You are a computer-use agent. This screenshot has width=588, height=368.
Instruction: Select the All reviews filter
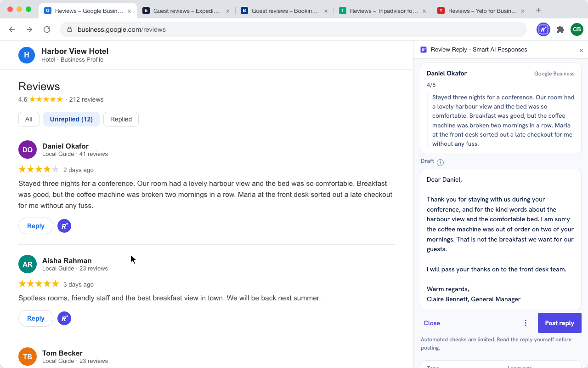(x=29, y=119)
